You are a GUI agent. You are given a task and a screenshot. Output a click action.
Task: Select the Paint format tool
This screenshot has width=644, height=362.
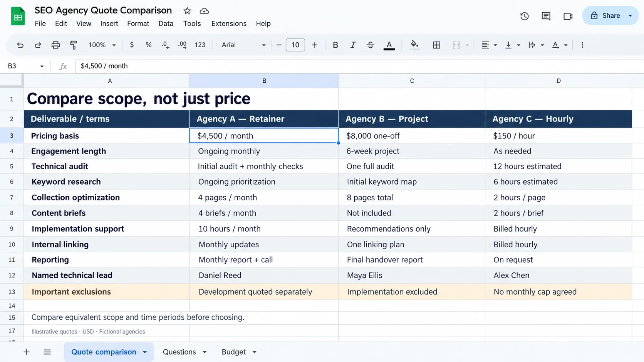point(73,45)
